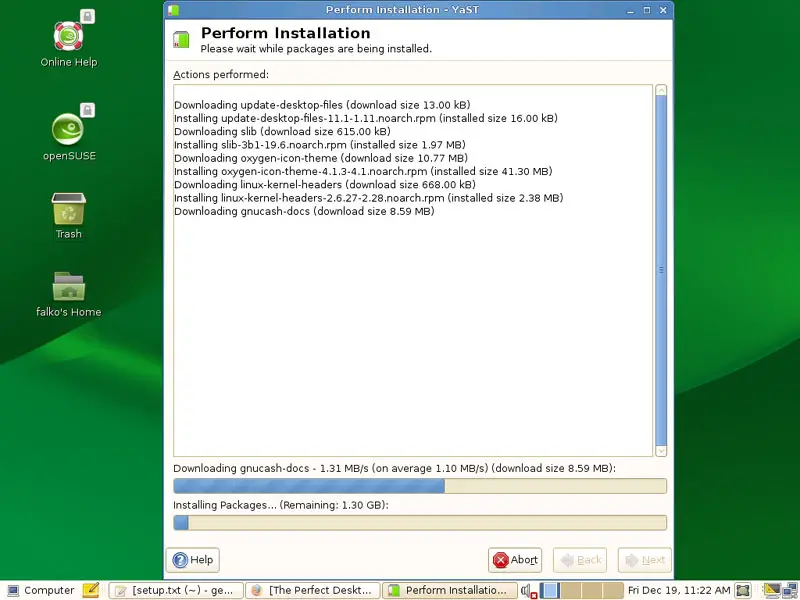
Task: Click the scroll-up arrow of the actions log
Action: pyautogui.click(x=661, y=90)
